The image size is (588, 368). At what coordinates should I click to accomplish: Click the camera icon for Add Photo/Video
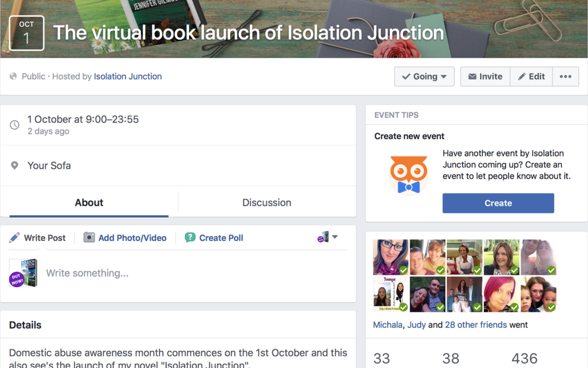(89, 237)
